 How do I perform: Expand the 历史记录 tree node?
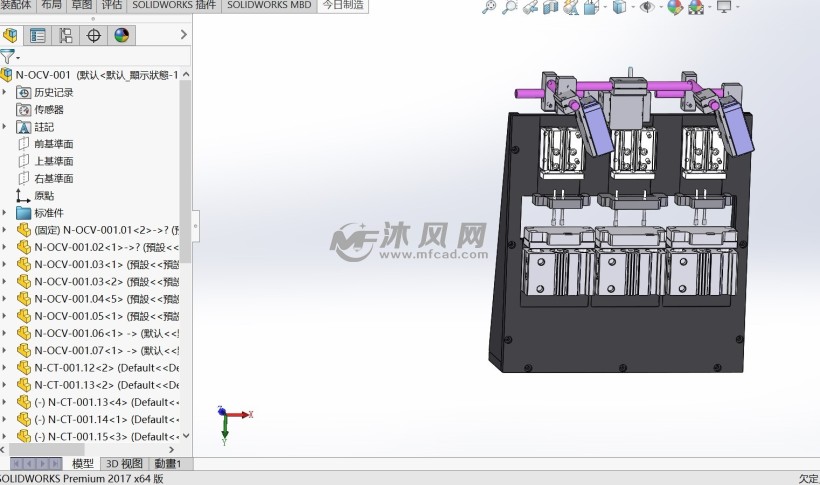(x=5, y=92)
